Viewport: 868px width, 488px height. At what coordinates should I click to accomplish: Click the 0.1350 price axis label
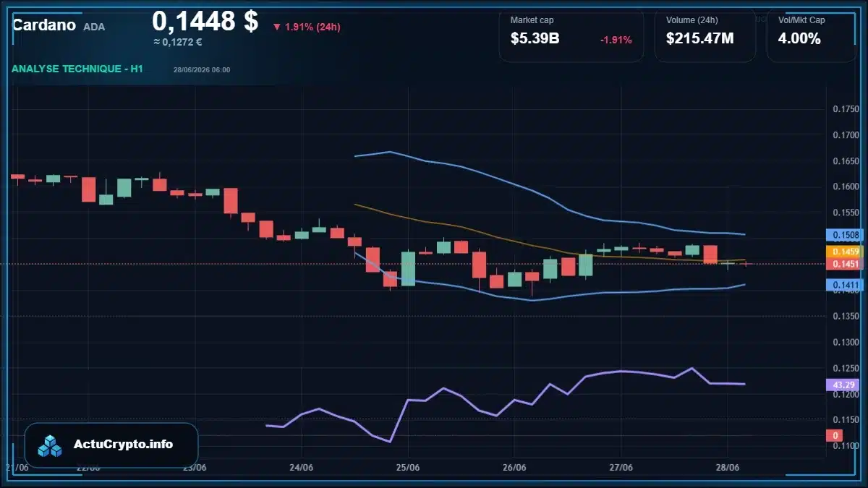coord(845,317)
